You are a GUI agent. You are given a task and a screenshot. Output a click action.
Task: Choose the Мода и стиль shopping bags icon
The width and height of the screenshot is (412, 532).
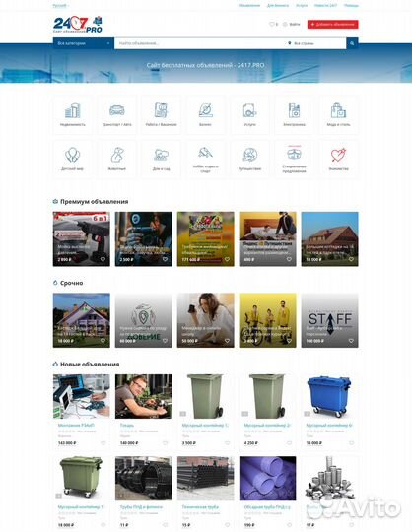[x=338, y=110]
